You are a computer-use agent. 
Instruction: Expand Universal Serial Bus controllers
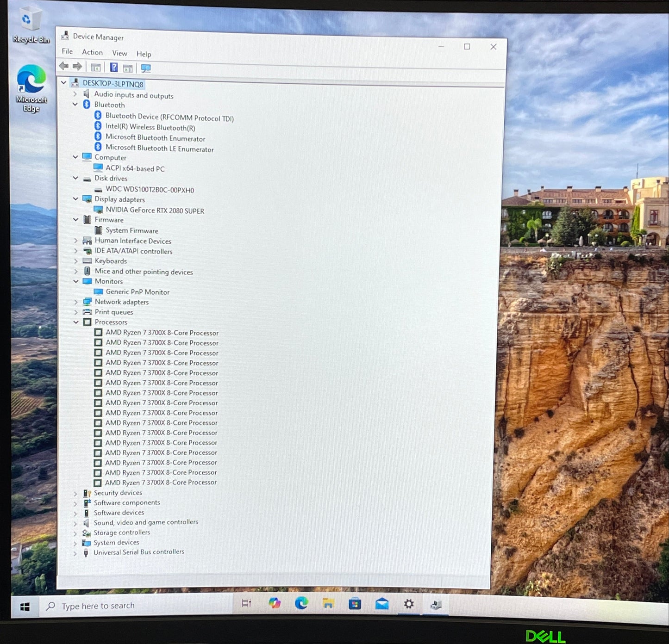pos(75,553)
